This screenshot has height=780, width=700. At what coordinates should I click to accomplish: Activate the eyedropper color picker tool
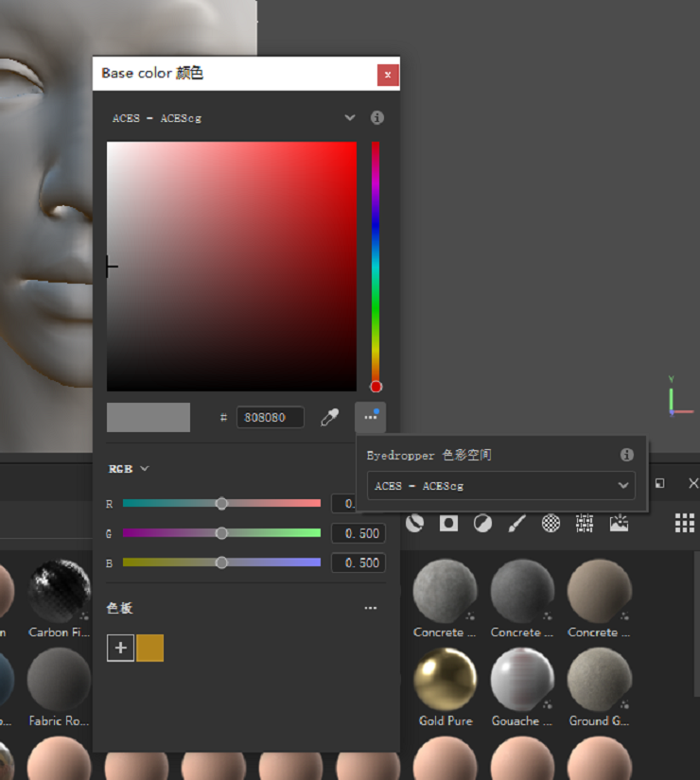[x=329, y=417]
